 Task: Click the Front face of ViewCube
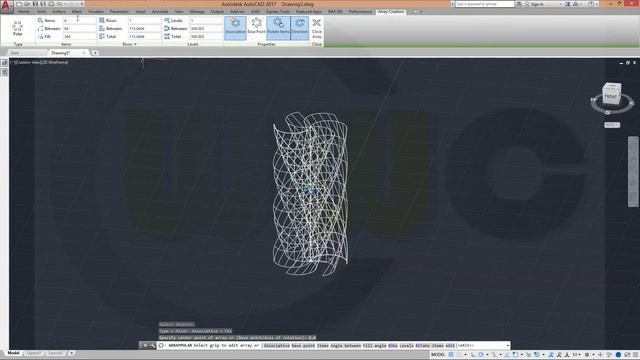611,97
